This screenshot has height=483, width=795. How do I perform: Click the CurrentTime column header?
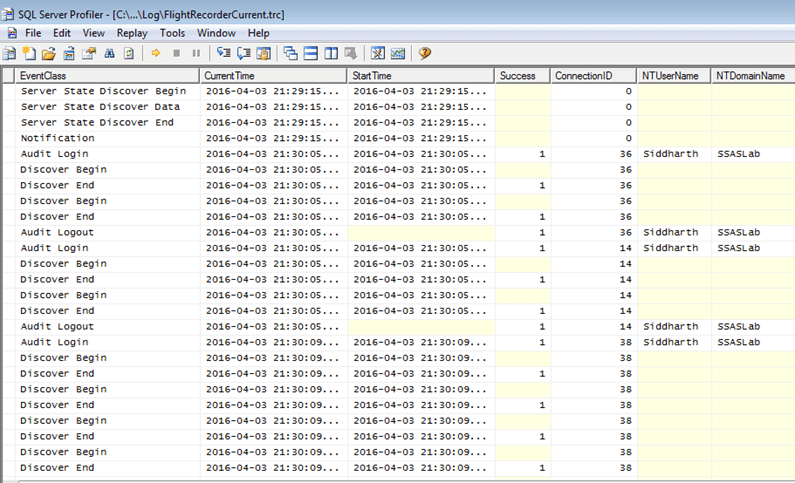273,76
